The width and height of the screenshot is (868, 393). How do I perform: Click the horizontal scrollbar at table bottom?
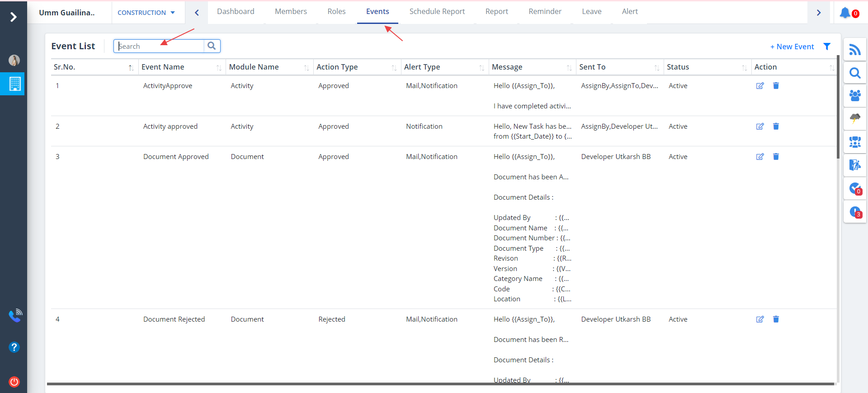point(440,384)
